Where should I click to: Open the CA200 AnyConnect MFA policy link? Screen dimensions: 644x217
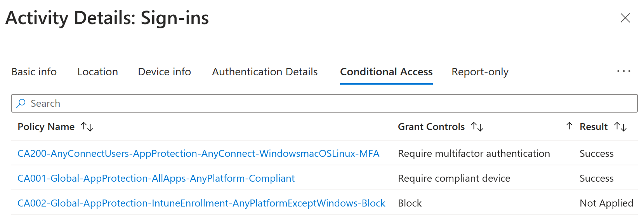pyautogui.click(x=198, y=153)
